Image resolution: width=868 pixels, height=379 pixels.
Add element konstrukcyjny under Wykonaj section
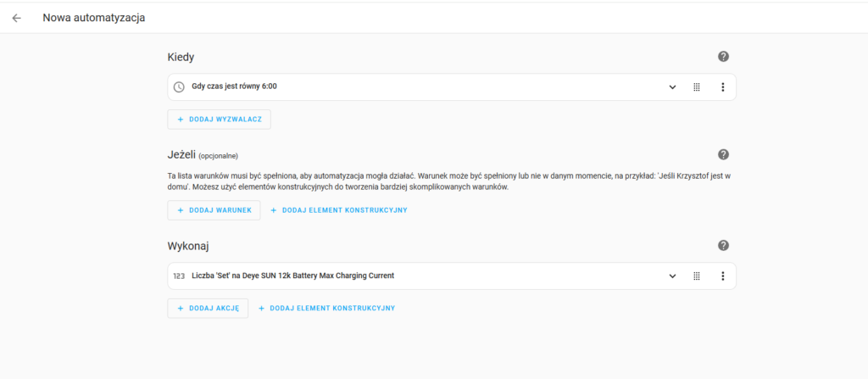326,308
